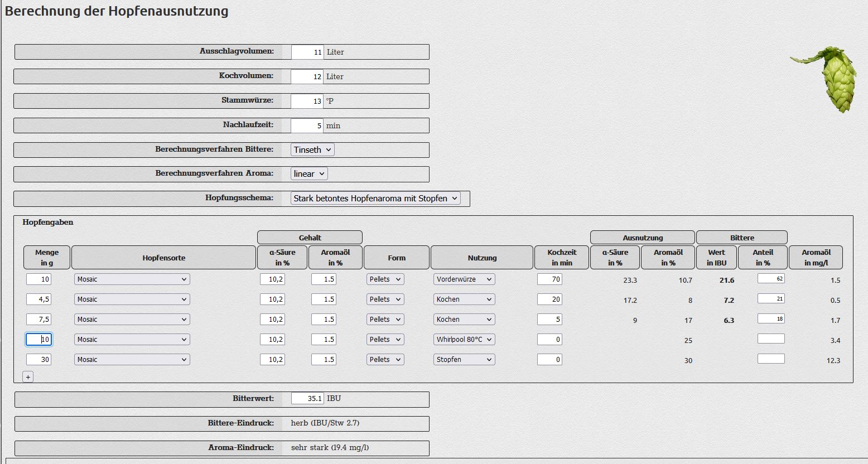The width and height of the screenshot is (868, 464).
Task: Click the Kochzeit in min column header
Action: (562, 258)
